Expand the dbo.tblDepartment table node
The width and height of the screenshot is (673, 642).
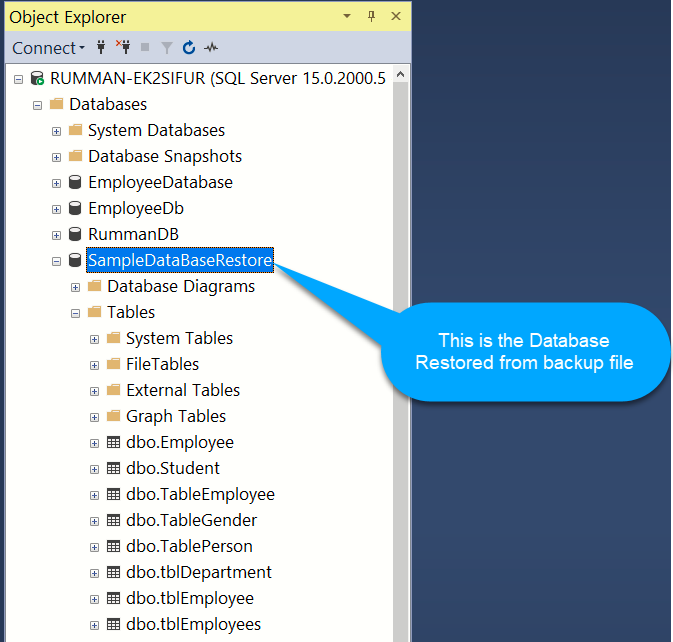click(94, 573)
